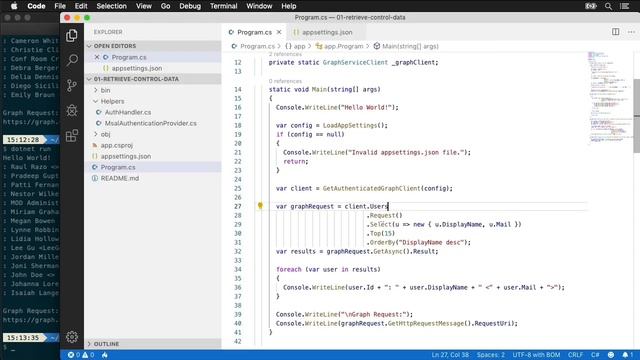Click '0 references' CodeLens above Main
This screenshot has height=360, width=640.
pos(285,81)
